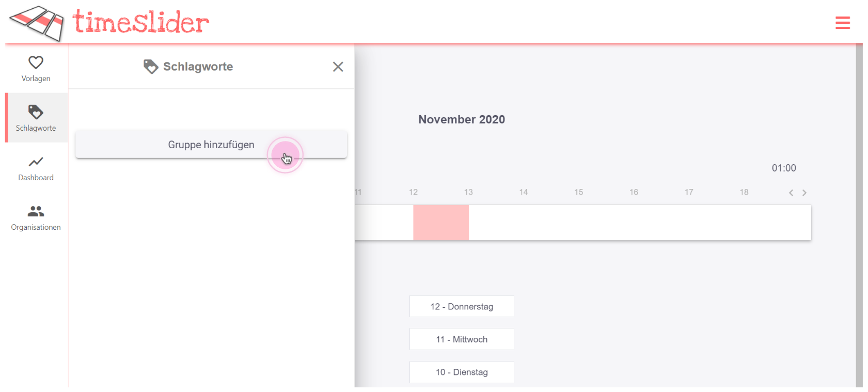Click the Gruppe hinzufügen button
Screen dimensions: 868x392
click(x=211, y=145)
